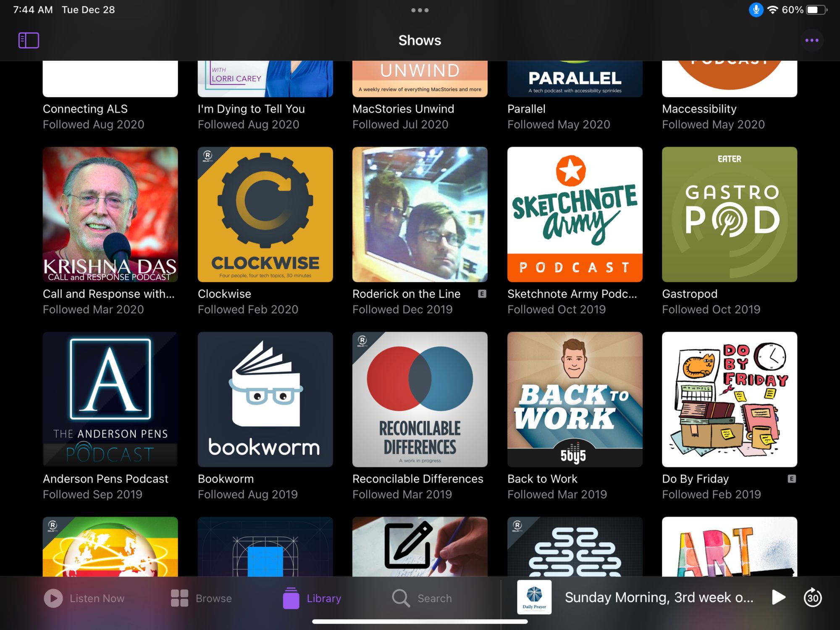Select the 'Anderson Pens Podcast' title

(105, 479)
